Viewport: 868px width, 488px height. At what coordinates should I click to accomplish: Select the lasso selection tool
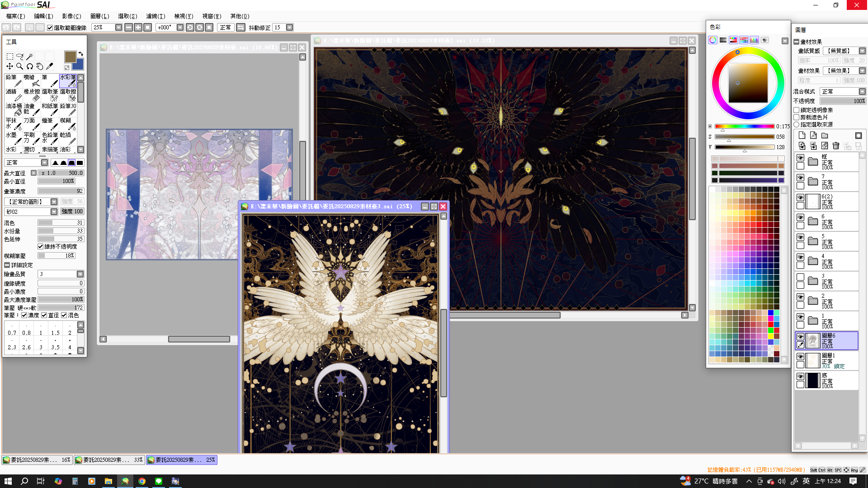click(19, 56)
